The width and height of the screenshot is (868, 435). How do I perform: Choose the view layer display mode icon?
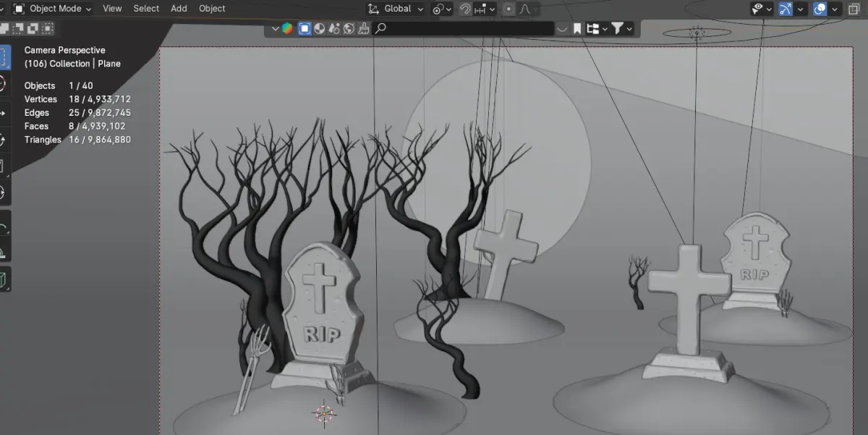[305, 28]
